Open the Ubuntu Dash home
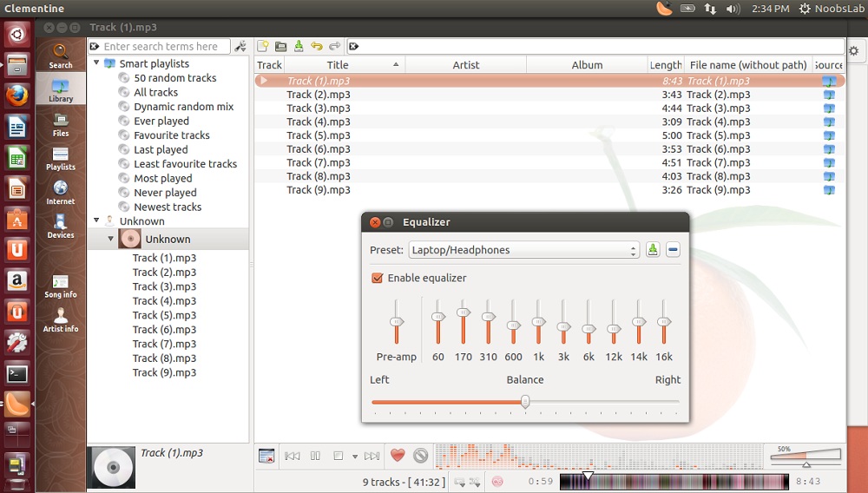The width and height of the screenshot is (868, 493). [x=16, y=35]
